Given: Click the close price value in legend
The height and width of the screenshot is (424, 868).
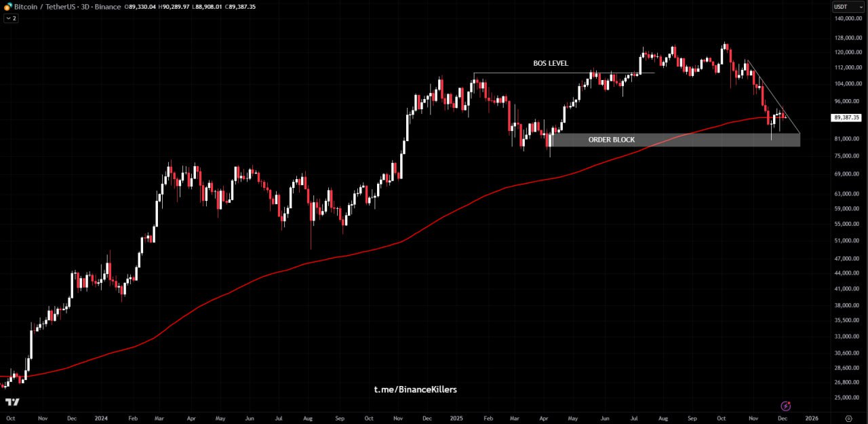Looking at the screenshot, I should tap(239, 7).
